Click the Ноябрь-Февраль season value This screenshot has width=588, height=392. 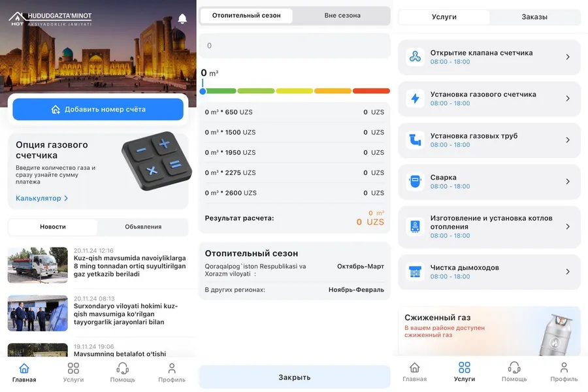356,289
